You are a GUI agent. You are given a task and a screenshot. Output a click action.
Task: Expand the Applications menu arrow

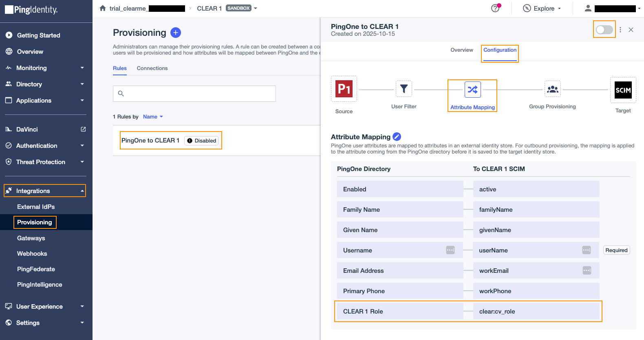(x=82, y=101)
